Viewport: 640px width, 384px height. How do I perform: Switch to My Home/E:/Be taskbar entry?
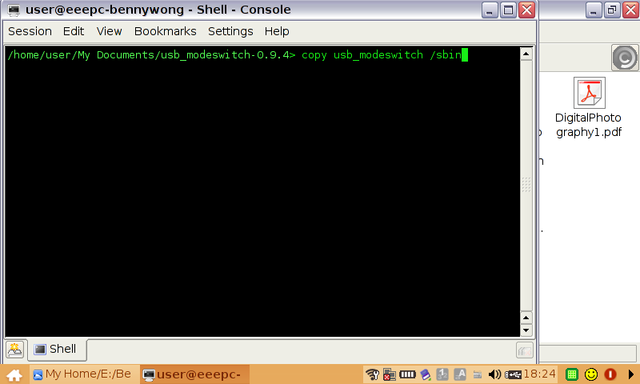(83, 374)
